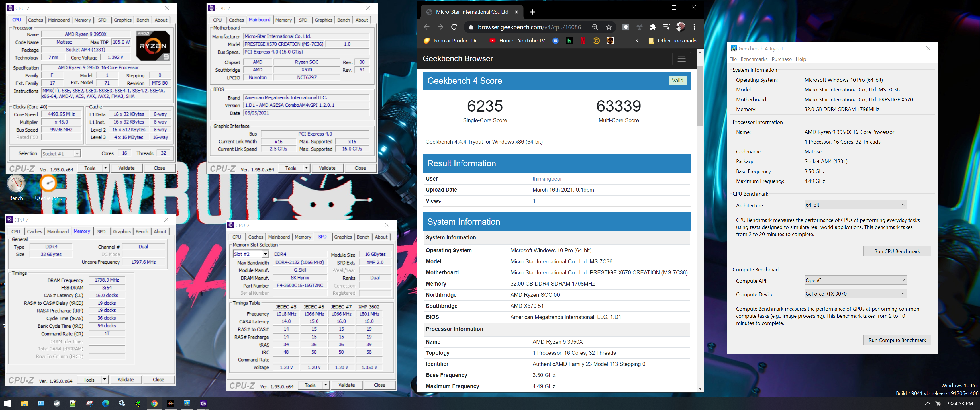Click Validate in CPU-Z SPD window
Image resolution: width=980 pixels, height=410 pixels.
pyautogui.click(x=347, y=385)
